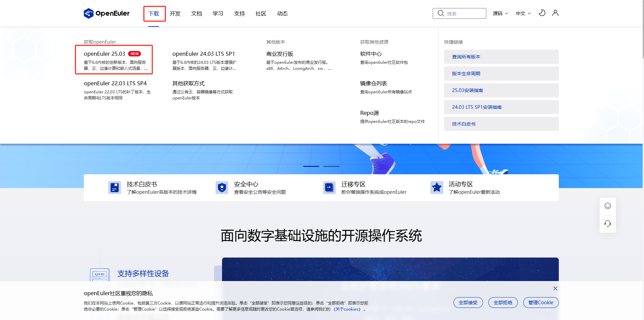This screenshot has height=320, width=644.
Task: Open 商业发行版 link
Action: coord(280,54)
